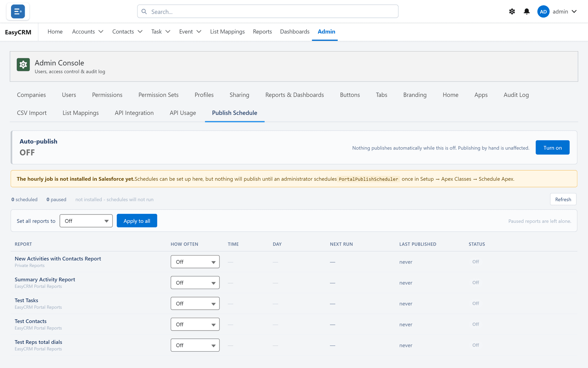The height and width of the screenshot is (368, 588).
Task: Expand the Task menu chevron
Action: pyautogui.click(x=168, y=31)
